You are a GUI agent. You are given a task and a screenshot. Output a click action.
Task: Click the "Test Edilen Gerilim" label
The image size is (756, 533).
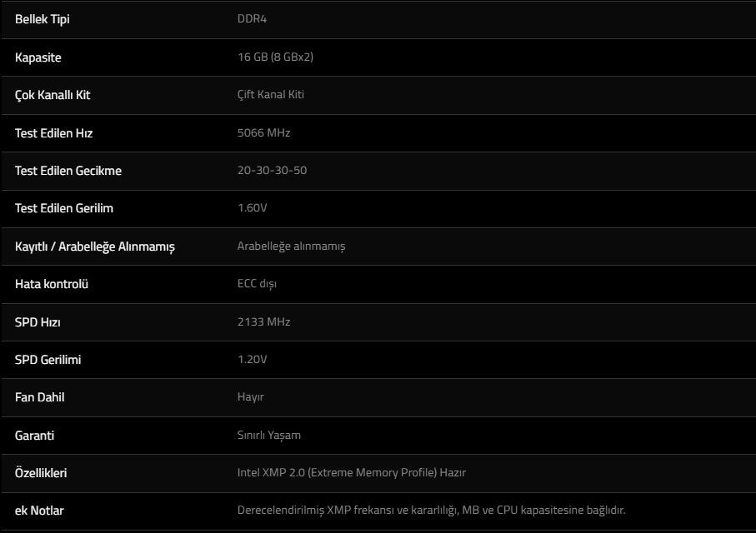coord(64,208)
